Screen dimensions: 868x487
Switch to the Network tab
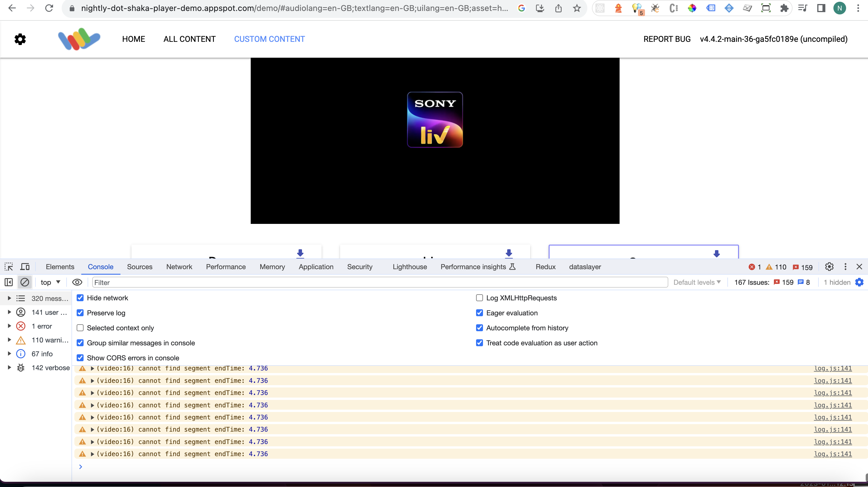(x=179, y=266)
